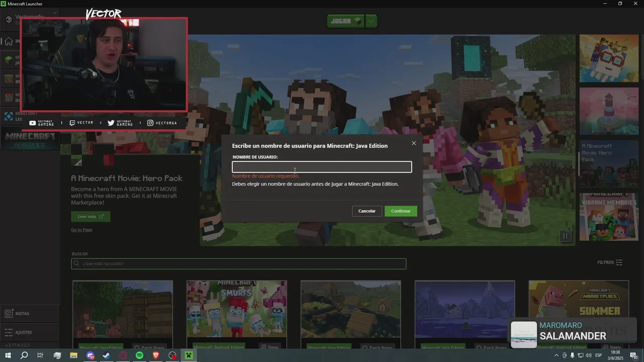
Task: Click the Nombre de usuario input field
Action: (322, 167)
